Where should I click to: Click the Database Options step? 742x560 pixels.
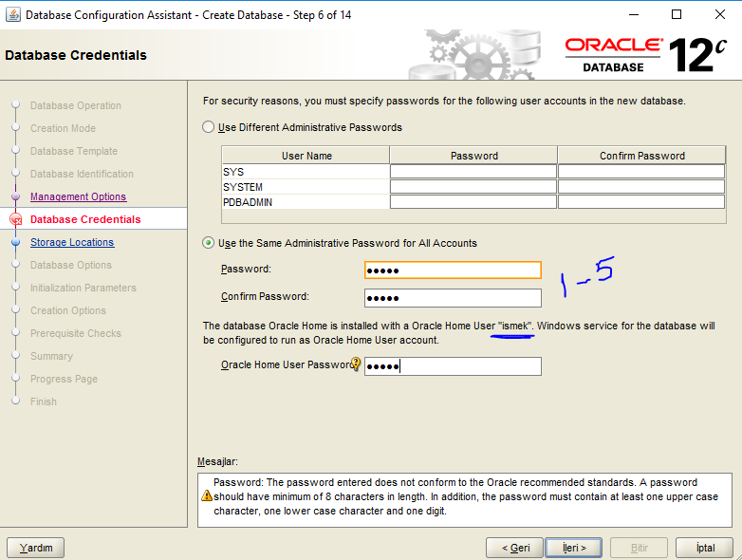(71, 265)
